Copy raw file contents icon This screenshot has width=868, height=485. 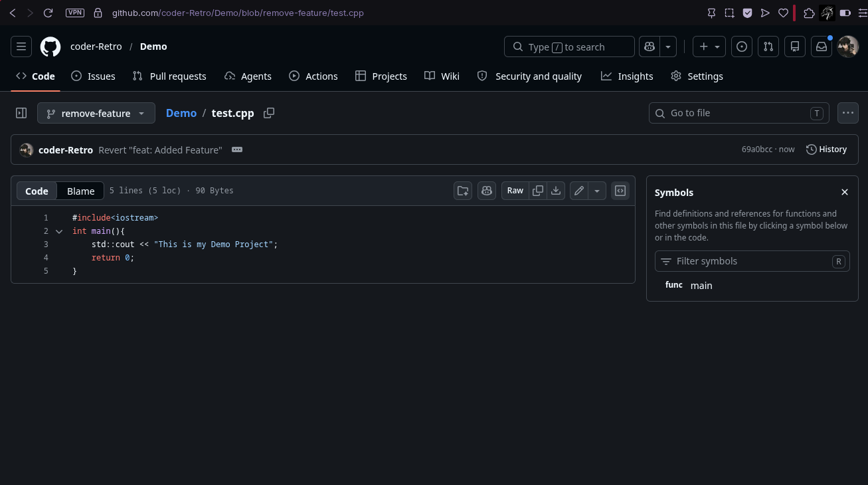pos(538,191)
